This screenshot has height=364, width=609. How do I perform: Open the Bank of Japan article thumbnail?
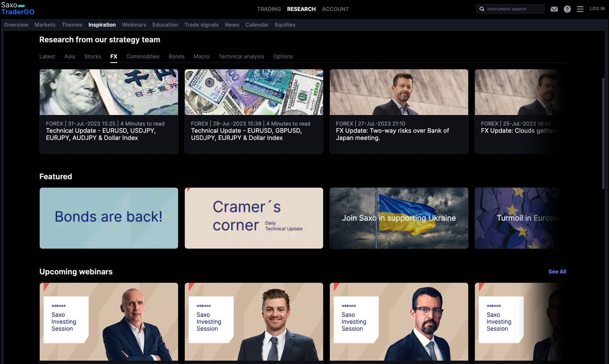[399, 92]
